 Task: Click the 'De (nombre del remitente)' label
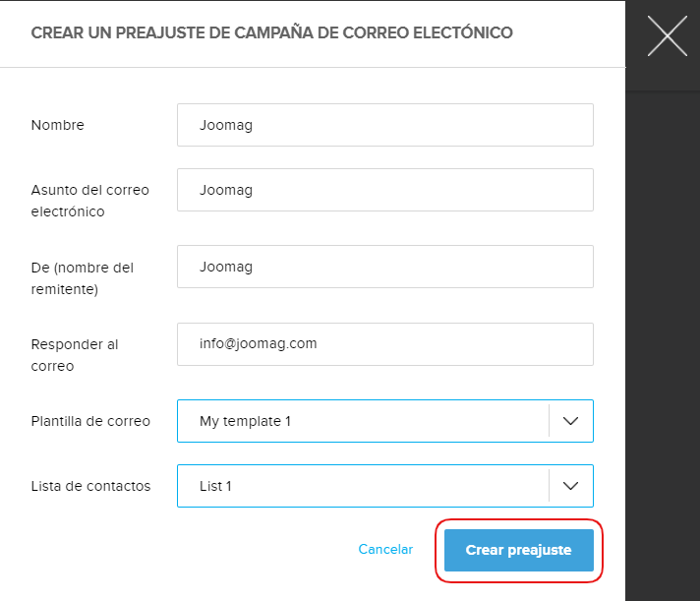pos(83,277)
